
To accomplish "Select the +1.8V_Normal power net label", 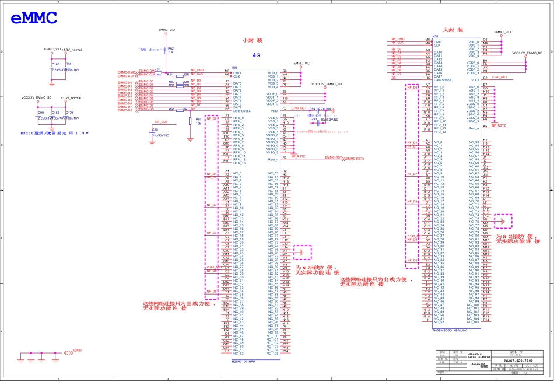I will coord(71,50).
